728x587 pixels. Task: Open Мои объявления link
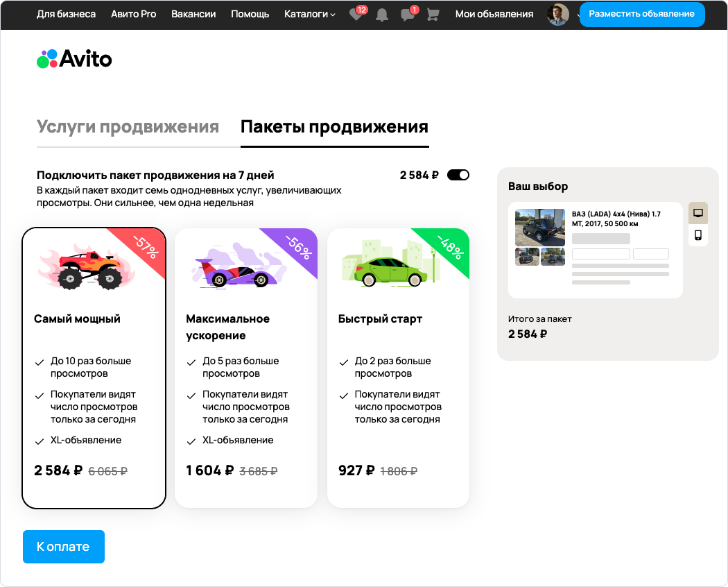pyautogui.click(x=494, y=15)
